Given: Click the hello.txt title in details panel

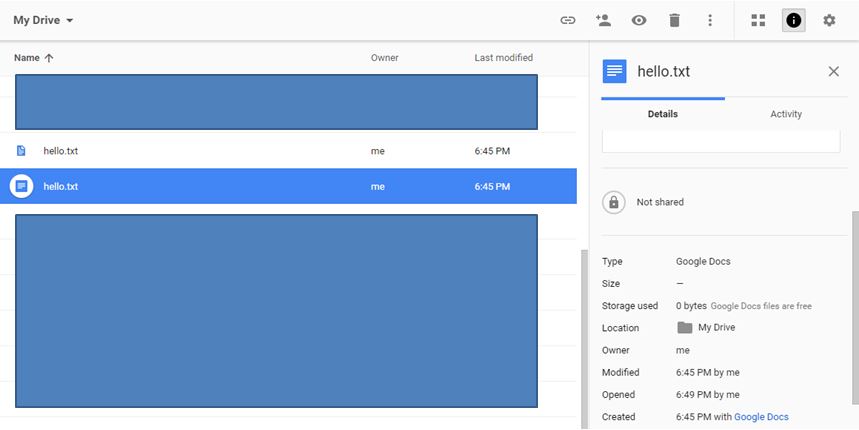Looking at the screenshot, I should (663, 71).
